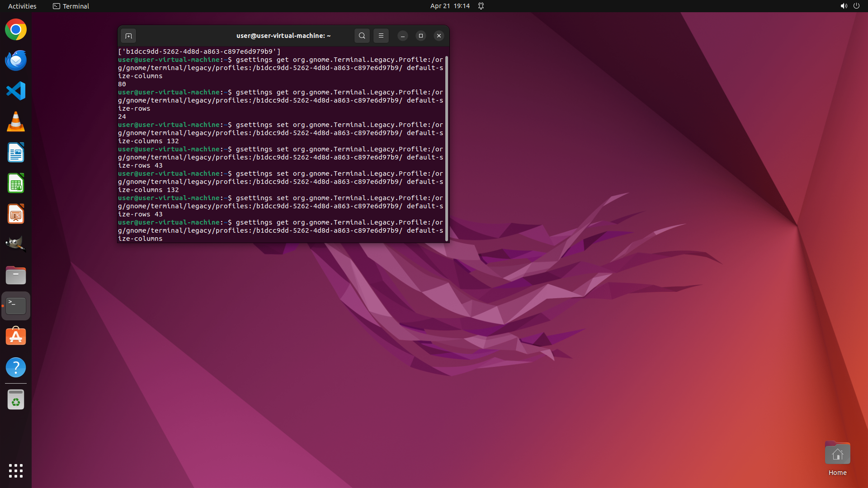This screenshot has width=868, height=488.
Task: Click Activities in top bar
Action: click(22, 6)
